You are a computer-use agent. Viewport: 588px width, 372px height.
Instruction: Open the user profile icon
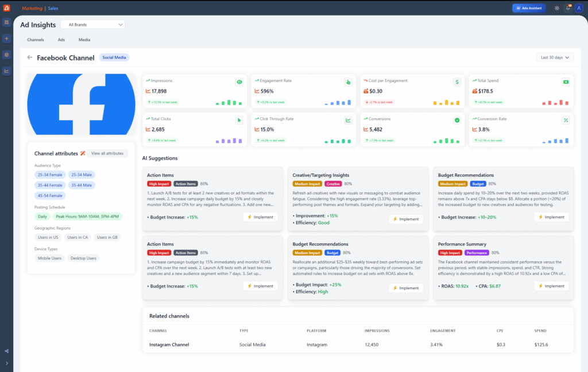tap(579, 8)
